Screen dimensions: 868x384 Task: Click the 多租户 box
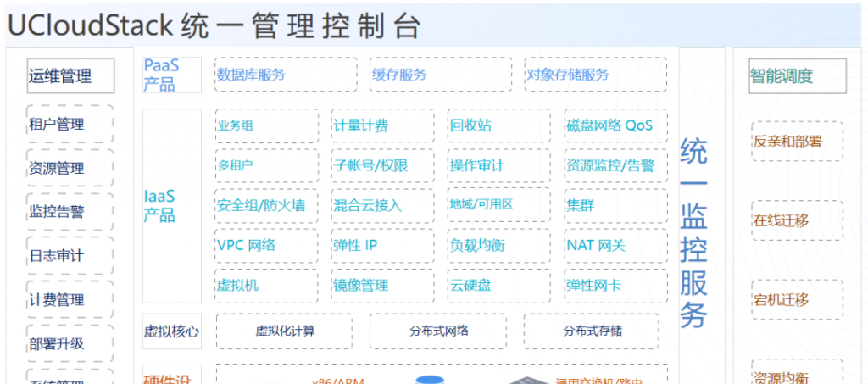pos(267,165)
